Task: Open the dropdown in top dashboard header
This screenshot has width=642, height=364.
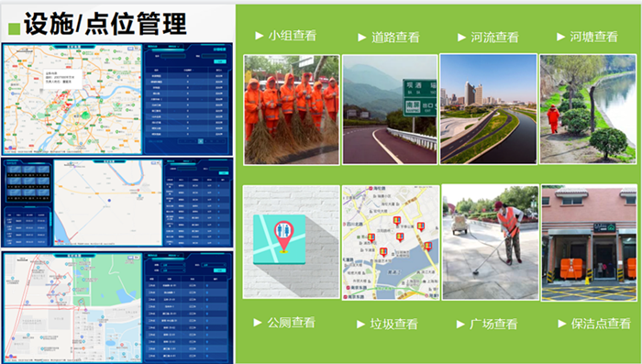Action: (173, 47)
